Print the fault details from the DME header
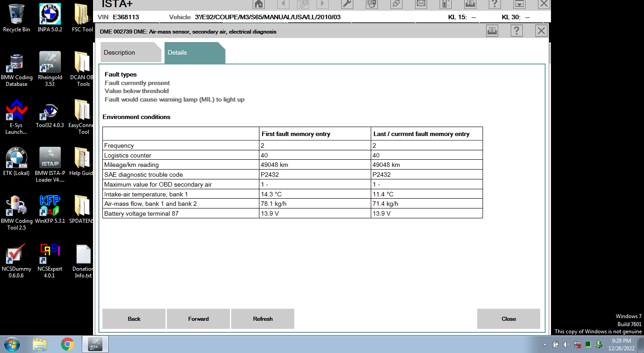This screenshot has height=353, width=644. [x=492, y=31]
